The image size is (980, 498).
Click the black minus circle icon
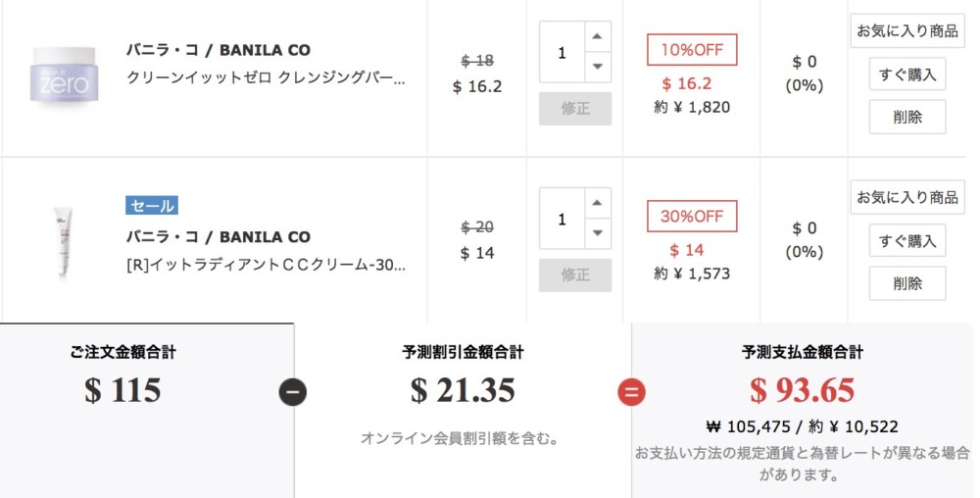[292, 392]
